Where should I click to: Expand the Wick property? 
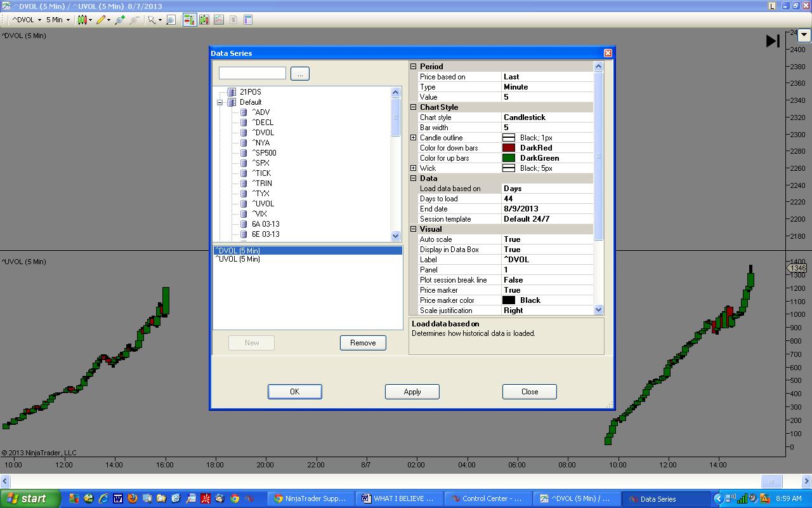(413, 168)
